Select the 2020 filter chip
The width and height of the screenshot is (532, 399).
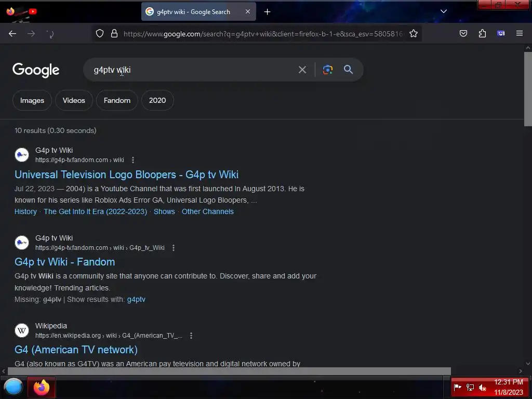tap(157, 100)
